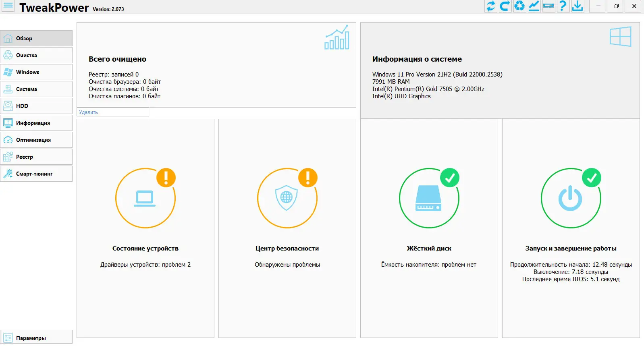Viewport: 644px width, 346px height.
Task: Open the Центр безопасности card title
Action: (x=287, y=249)
